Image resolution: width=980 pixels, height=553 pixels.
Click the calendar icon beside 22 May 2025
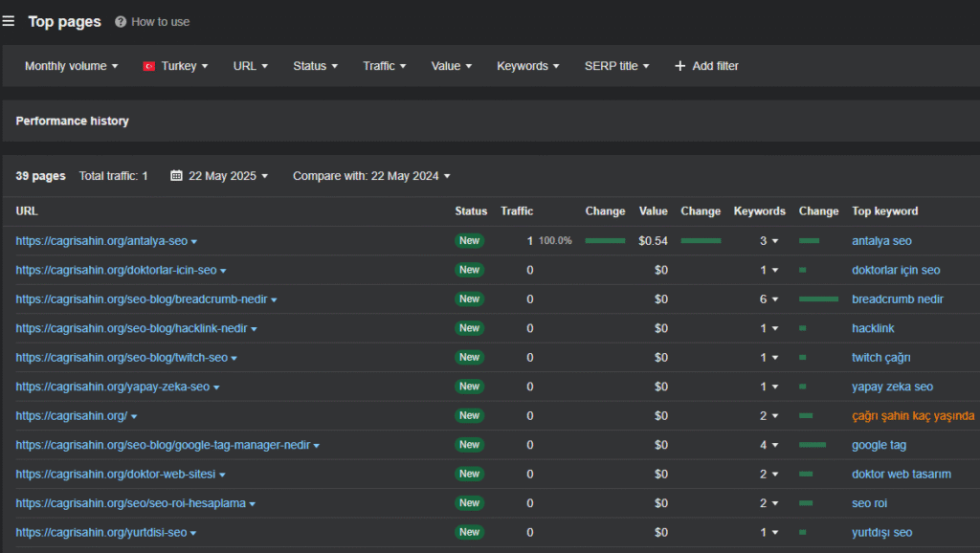pos(176,176)
